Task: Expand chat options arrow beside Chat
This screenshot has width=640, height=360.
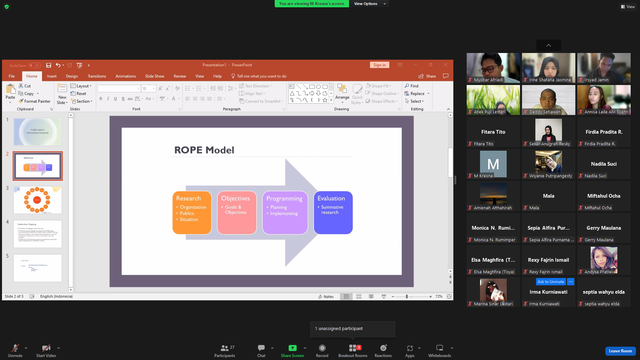Action: pyautogui.click(x=272, y=348)
